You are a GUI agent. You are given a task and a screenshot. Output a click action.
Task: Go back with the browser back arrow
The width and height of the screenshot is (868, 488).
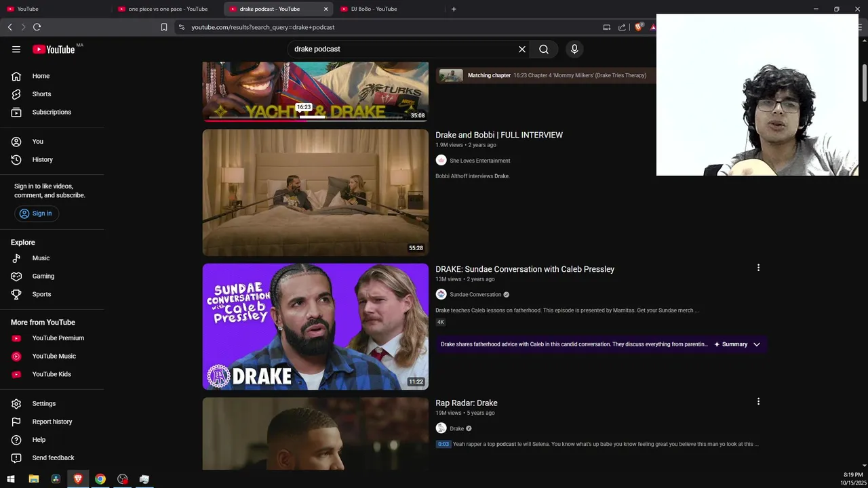point(9,27)
